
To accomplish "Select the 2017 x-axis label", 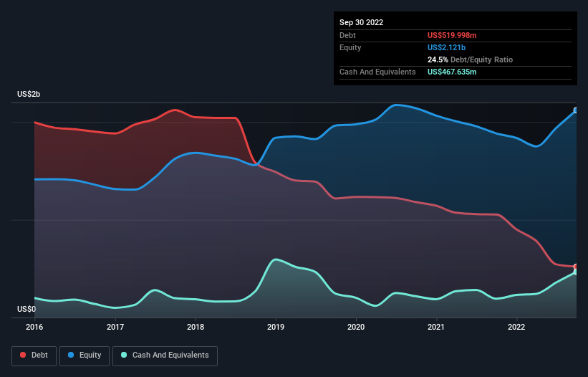I will click(x=115, y=327).
